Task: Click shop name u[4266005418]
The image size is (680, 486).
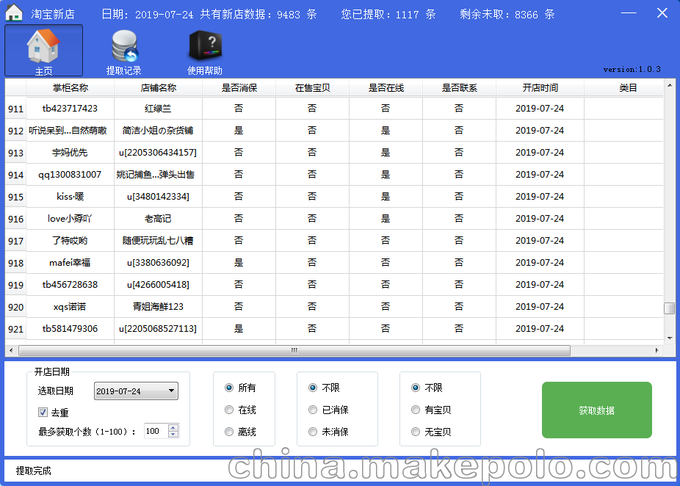Action: [x=158, y=284]
